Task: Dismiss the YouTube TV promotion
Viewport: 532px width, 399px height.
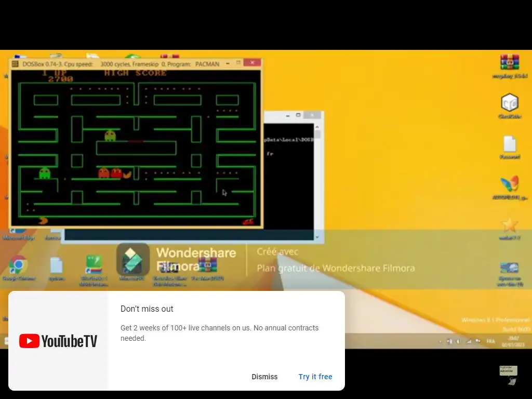Action: [264, 377]
